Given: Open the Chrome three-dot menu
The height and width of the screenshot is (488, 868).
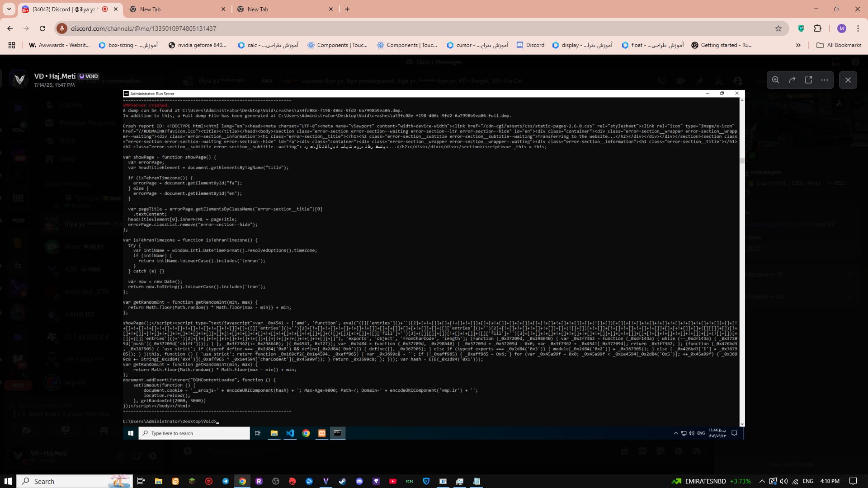Looking at the screenshot, I should (x=858, y=28).
